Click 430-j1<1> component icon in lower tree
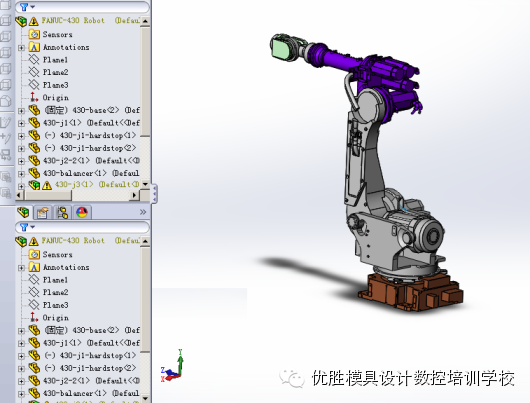 click(x=34, y=342)
